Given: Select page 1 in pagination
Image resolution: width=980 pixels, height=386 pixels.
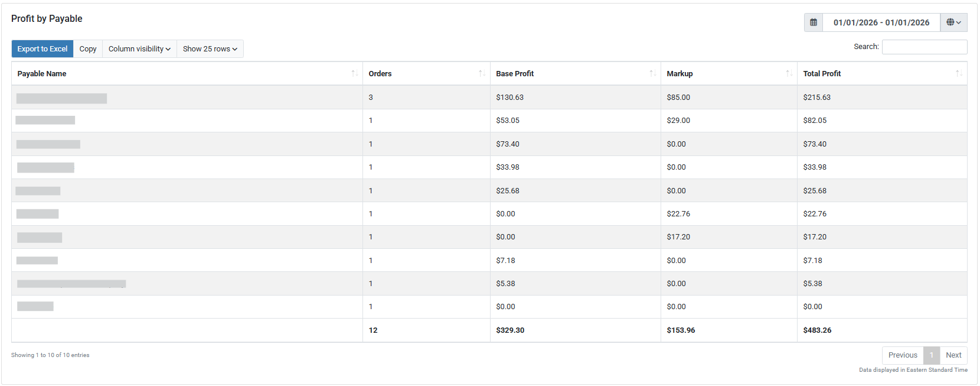Looking at the screenshot, I should coord(932,355).
